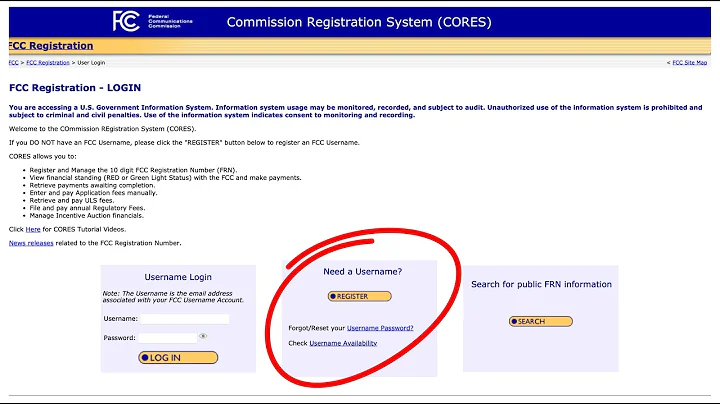The width and height of the screenshot is (720, 404).
Task: Select 'Retrieve and pay ULS fees.' bullet
Action: point(72,200)
